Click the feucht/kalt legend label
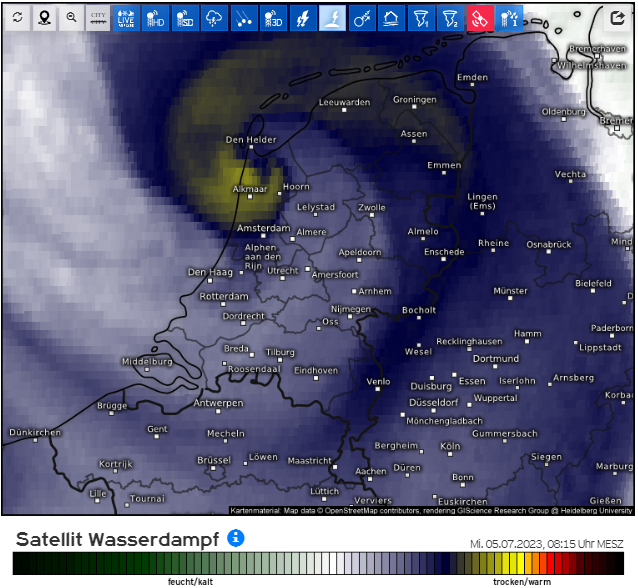Image resolution: width=638 pixels, height=588 pixels. [190, 581]
